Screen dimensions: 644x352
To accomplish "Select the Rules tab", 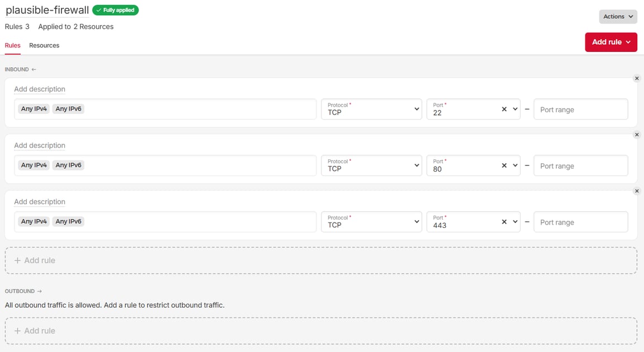I will (12, 45).
